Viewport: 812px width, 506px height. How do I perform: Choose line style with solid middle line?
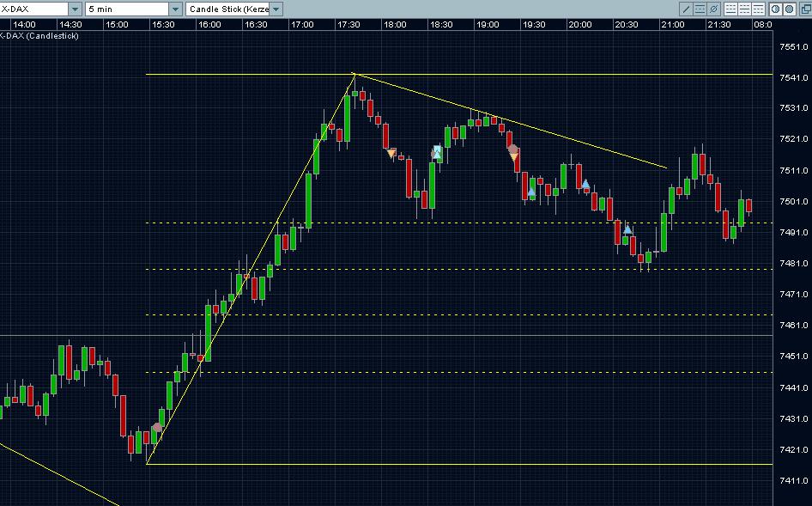[x=744, y=9]
